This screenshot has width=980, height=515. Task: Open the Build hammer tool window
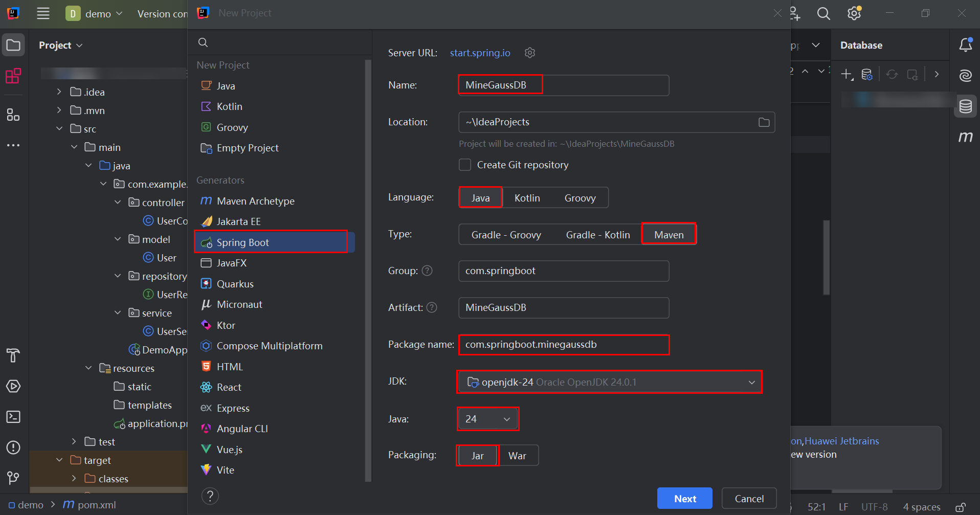[13, 355]
